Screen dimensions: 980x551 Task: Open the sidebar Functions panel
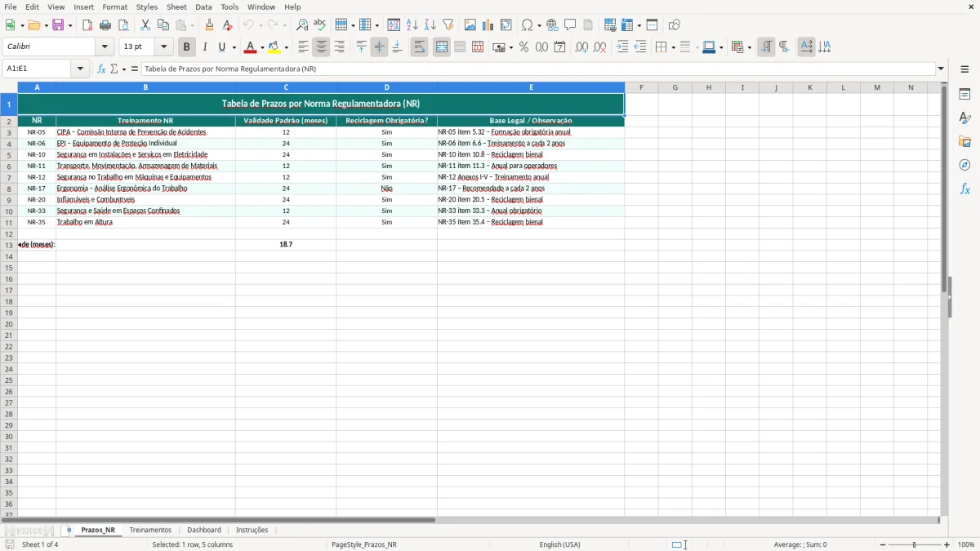(964, 189)
